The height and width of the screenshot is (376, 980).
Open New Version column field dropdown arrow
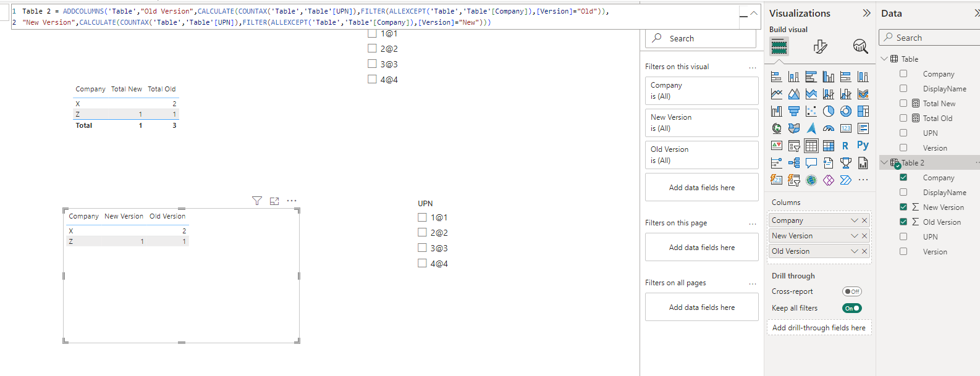point(855,236)
